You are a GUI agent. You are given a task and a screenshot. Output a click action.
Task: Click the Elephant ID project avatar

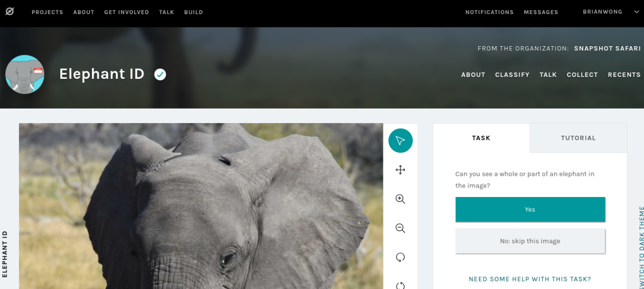25,74
